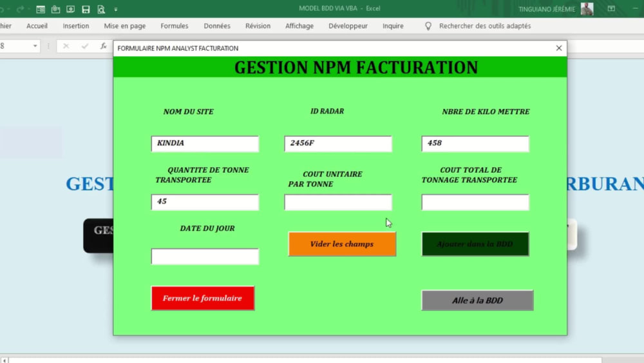Screen dimensions: 644x363
Task: Click the dialog title bar text FORMULAIRE NPM ANALYST FACTURATION
Action: [x=178, y=48]
